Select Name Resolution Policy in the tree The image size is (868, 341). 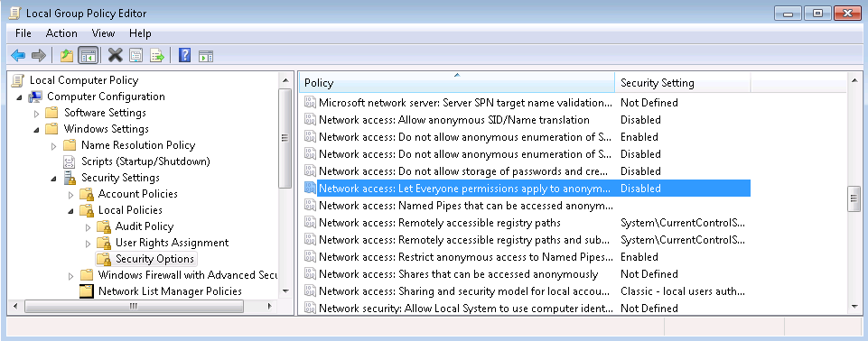tap(138, 145)
